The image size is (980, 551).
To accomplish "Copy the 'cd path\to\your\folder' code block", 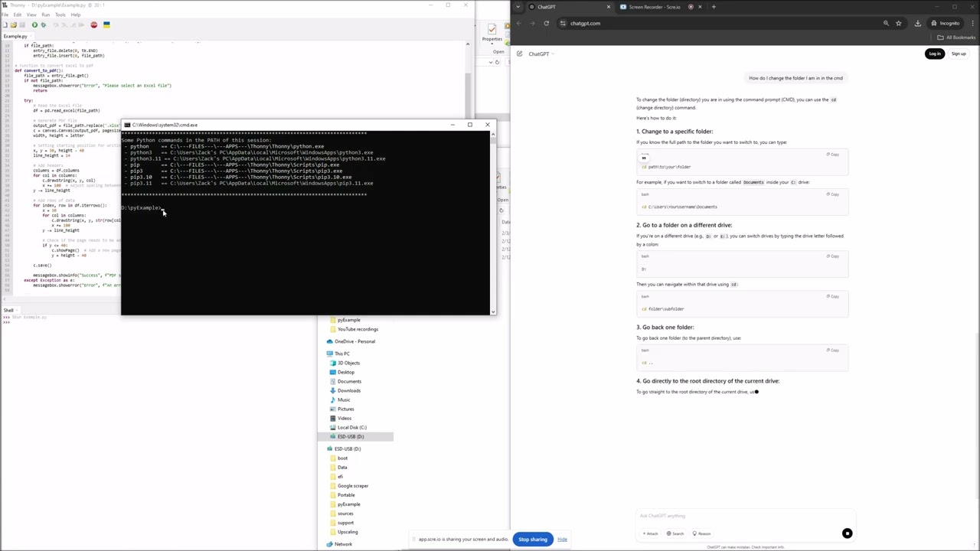I will click(833, 155).
